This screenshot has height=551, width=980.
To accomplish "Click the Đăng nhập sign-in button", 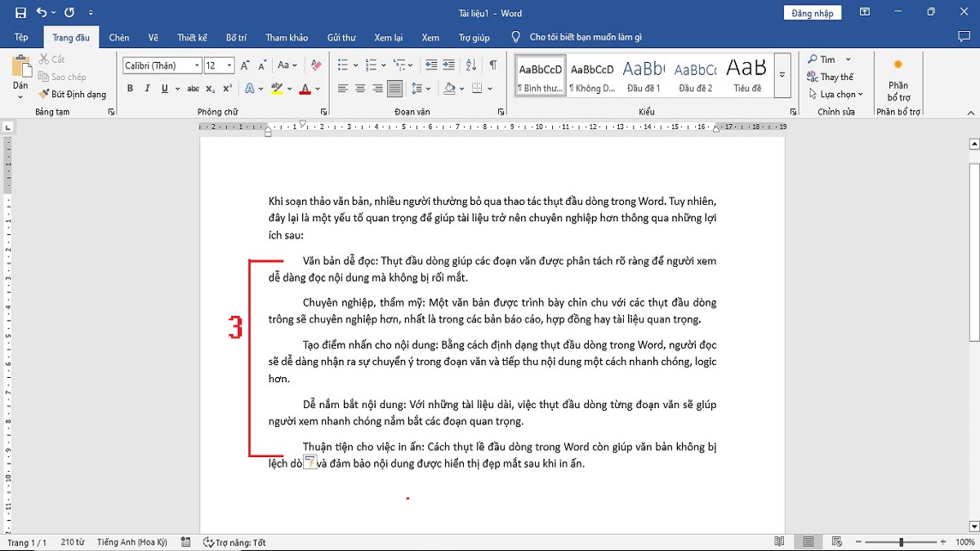I will [x=813, y=13].
